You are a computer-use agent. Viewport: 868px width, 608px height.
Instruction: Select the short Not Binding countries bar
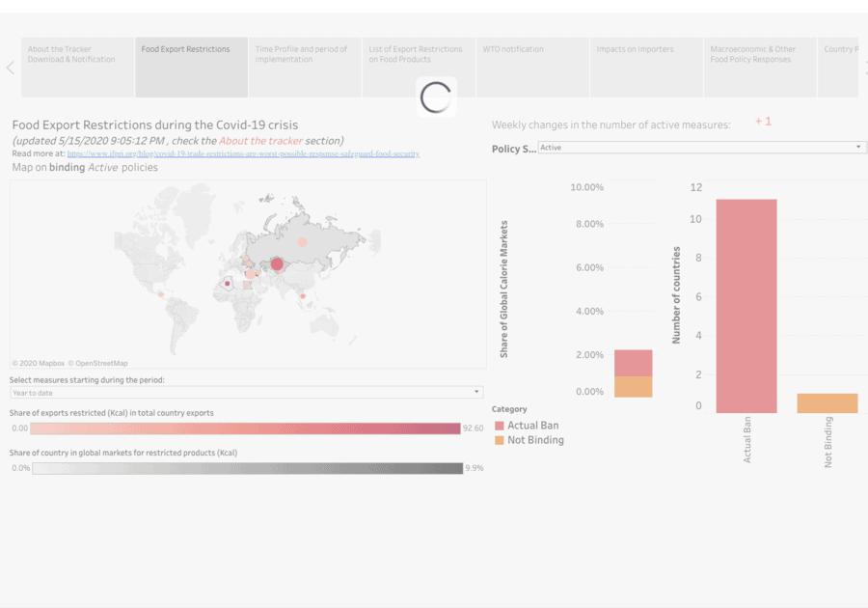(827, 403)
